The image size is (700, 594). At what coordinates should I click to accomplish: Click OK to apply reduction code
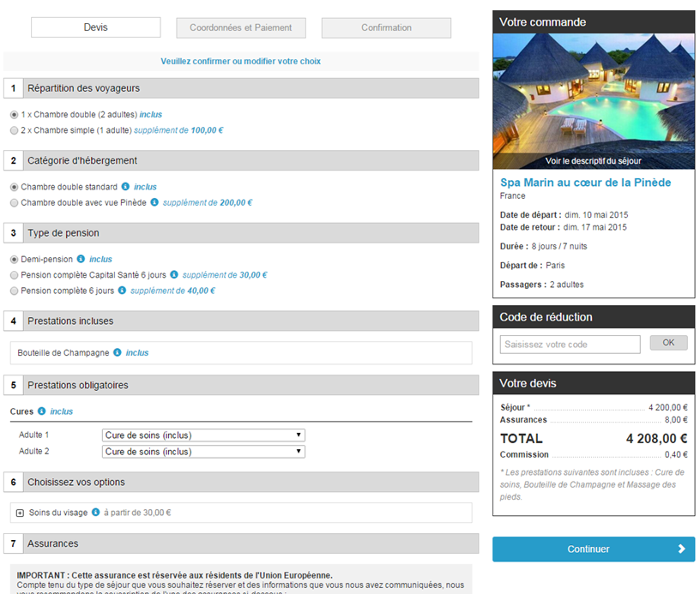pos(668,343)
